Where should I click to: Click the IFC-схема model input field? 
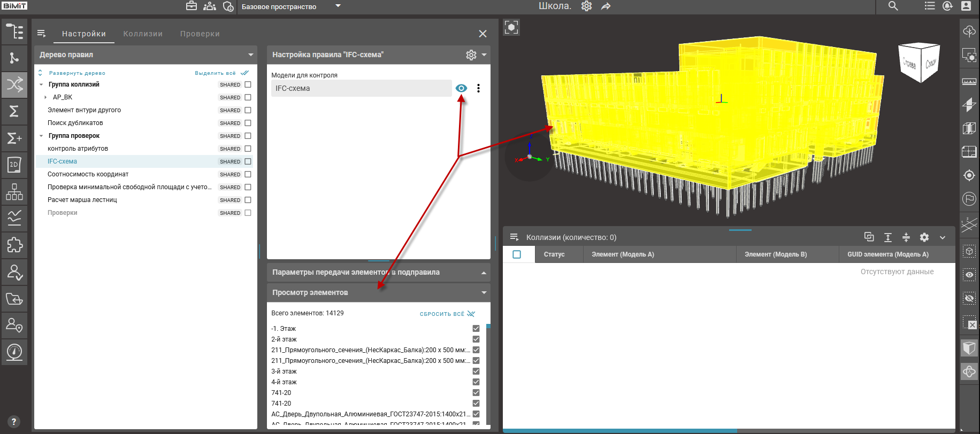tap(362, 88)
